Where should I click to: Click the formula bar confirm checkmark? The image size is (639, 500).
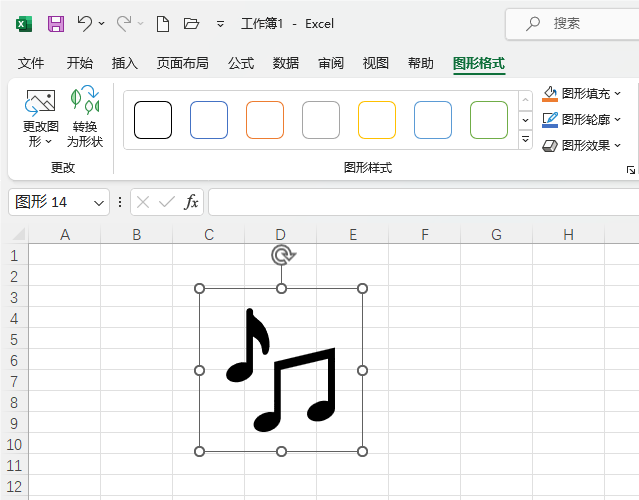click(167, 202)
